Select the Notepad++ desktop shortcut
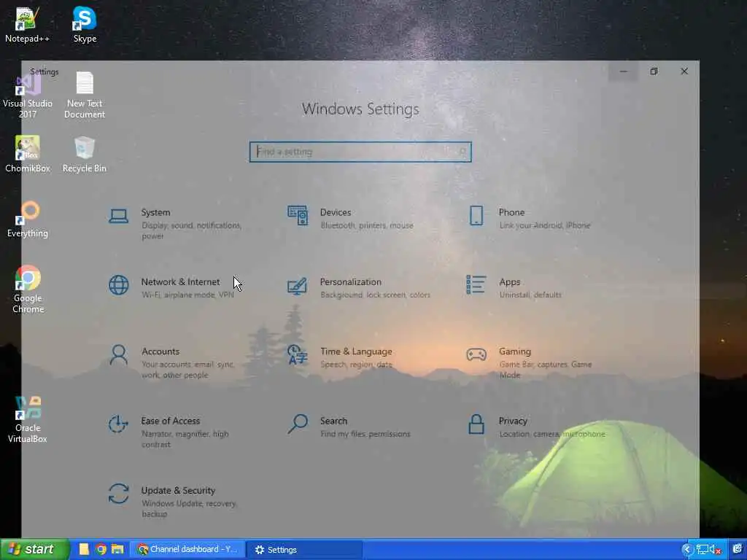 click(27, 25)
